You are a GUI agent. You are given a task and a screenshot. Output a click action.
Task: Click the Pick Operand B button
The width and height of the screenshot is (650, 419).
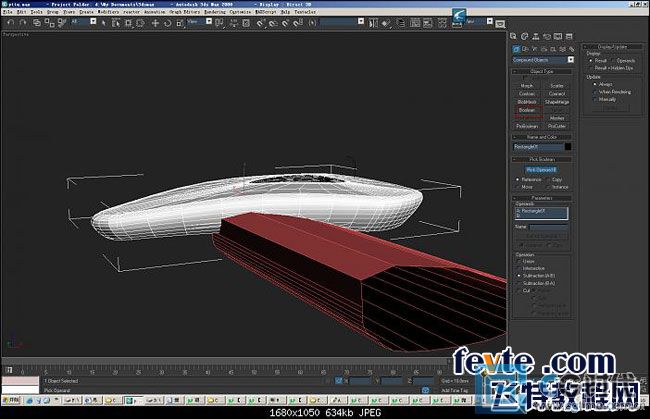tap(541, 170)
